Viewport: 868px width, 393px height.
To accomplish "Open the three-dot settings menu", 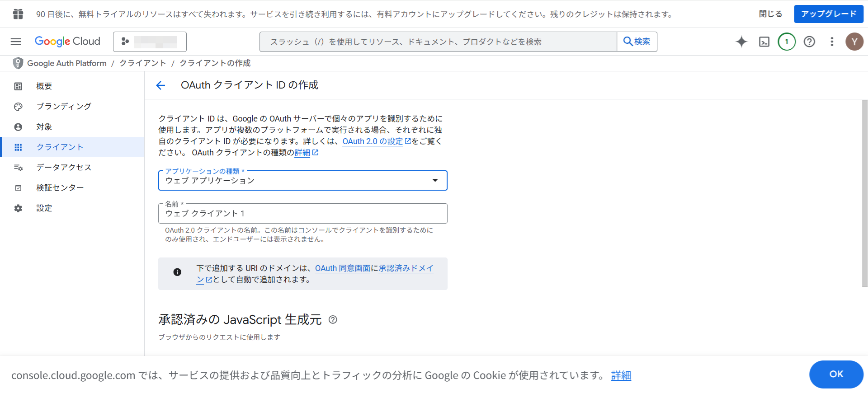I will coord(832,42).
